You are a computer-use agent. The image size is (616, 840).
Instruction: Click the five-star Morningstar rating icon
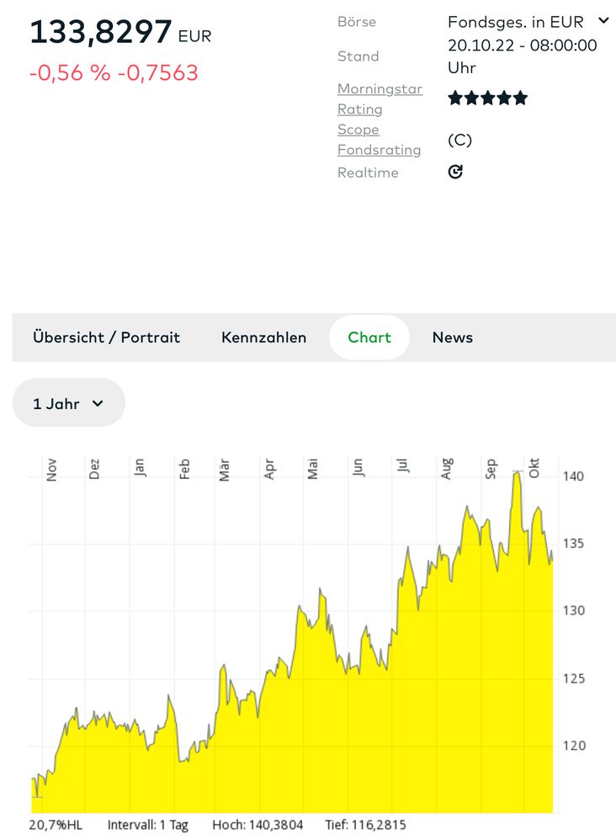[486, 97]
